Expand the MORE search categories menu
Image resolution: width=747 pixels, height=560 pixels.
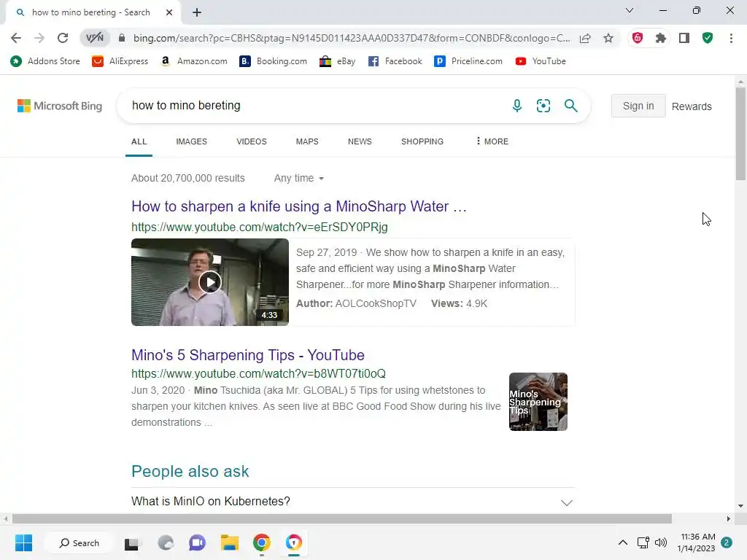492,141
